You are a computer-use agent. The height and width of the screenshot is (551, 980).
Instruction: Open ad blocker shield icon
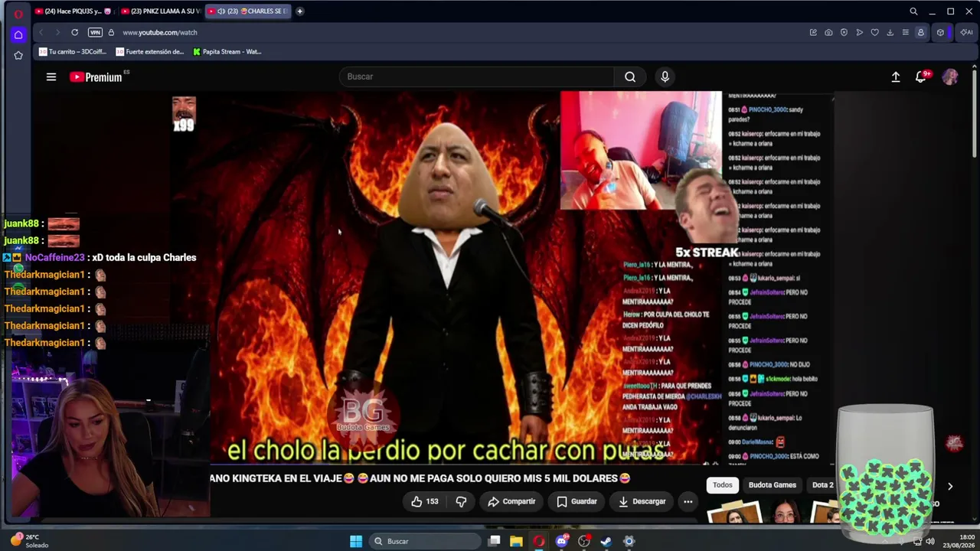point(844,32)
